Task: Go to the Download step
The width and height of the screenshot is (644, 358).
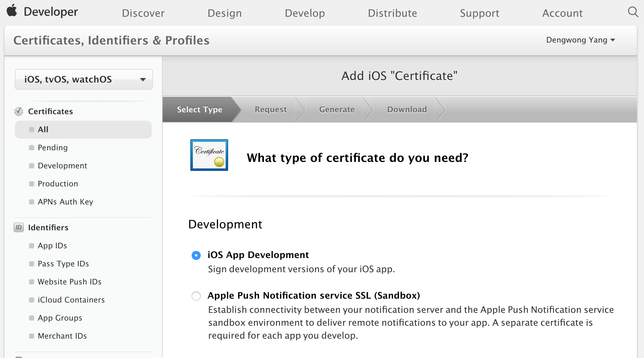Action: click(x=407, y=109)
